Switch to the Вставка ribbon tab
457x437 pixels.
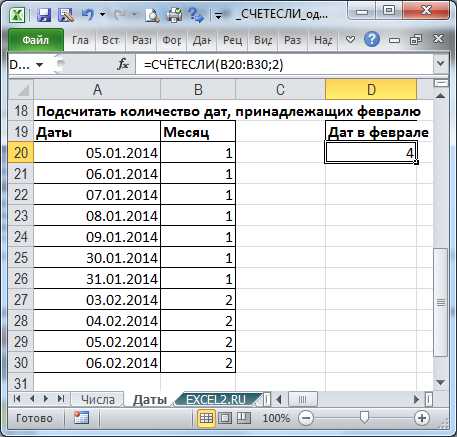pos(110,40)
